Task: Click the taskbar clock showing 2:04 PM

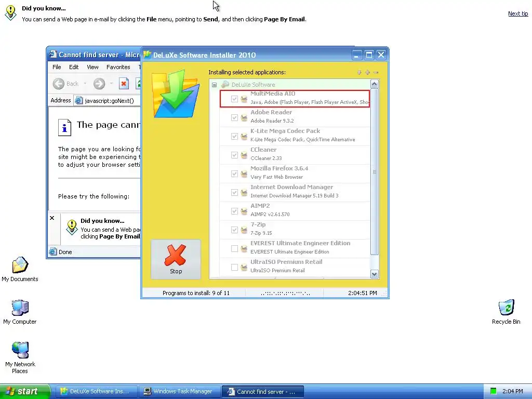Action: tap(512, 391)
